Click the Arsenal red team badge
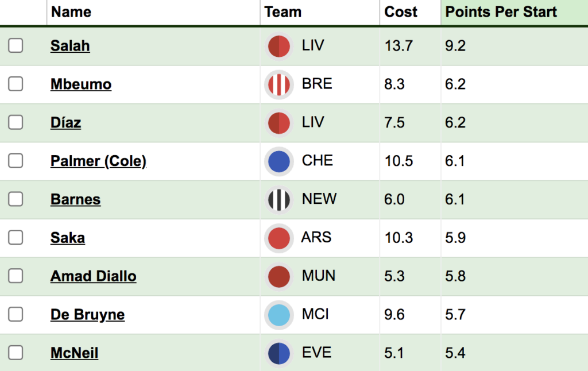 click(x=279, y=238)
